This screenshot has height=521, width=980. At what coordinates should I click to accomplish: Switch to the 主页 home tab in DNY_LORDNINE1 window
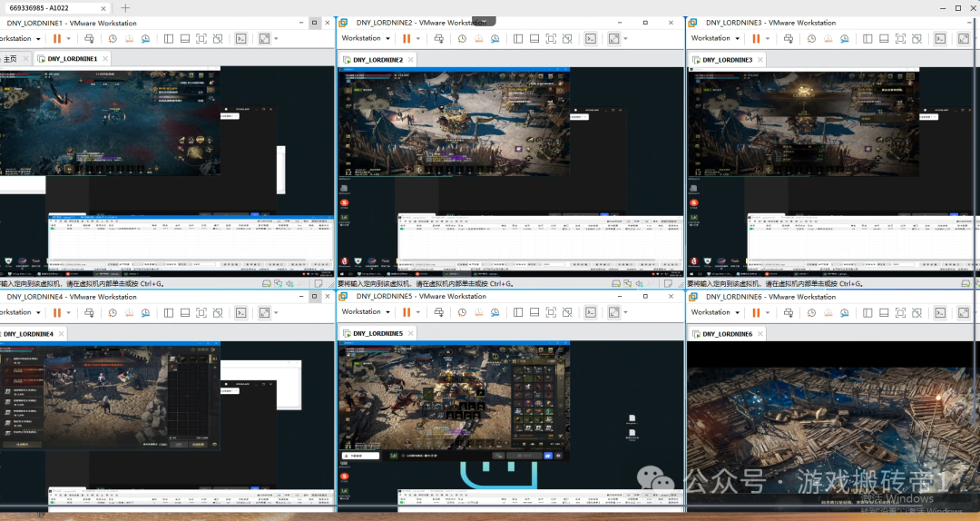[x=10, y=59]
